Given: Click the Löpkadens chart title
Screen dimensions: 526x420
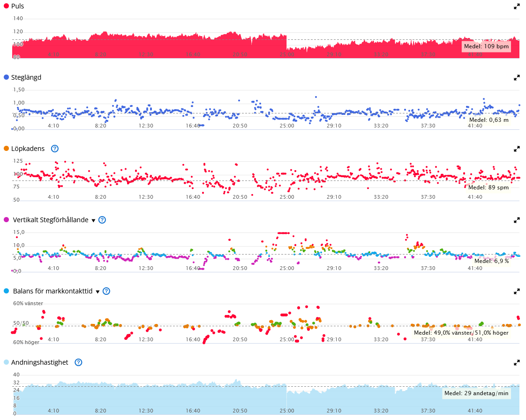Looking at the screenshot, I should click(x=28, y=149).
